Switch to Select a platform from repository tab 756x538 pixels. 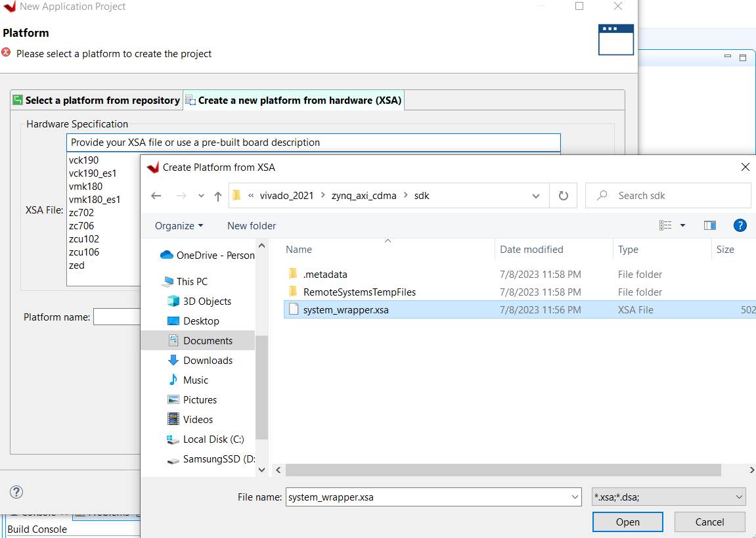97,101
